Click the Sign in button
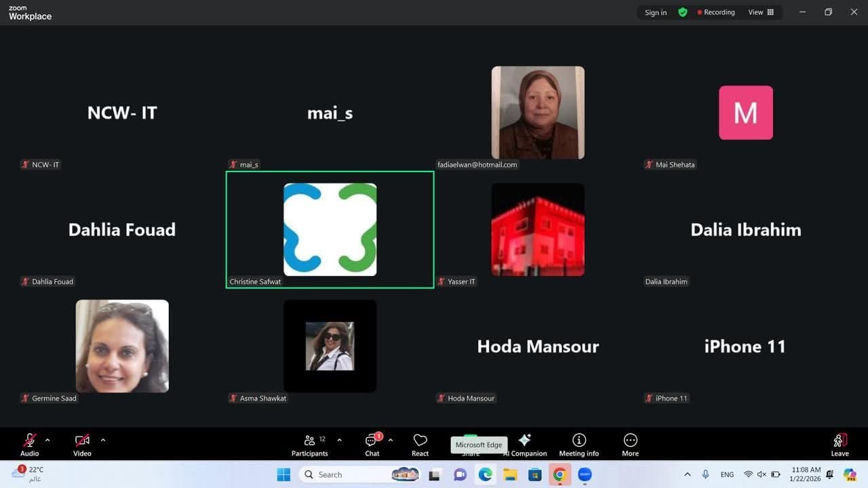Screen dimensions: 868x488 tap(655, 12)
